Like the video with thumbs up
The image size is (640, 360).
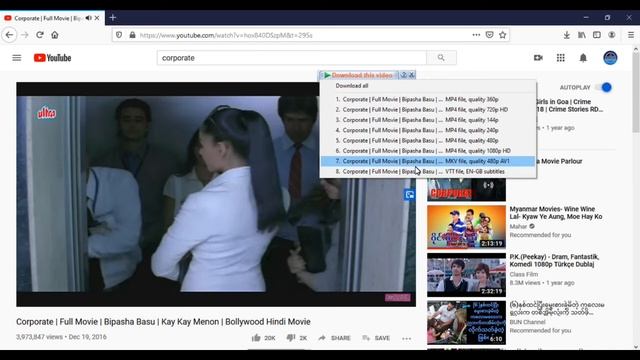256,338
